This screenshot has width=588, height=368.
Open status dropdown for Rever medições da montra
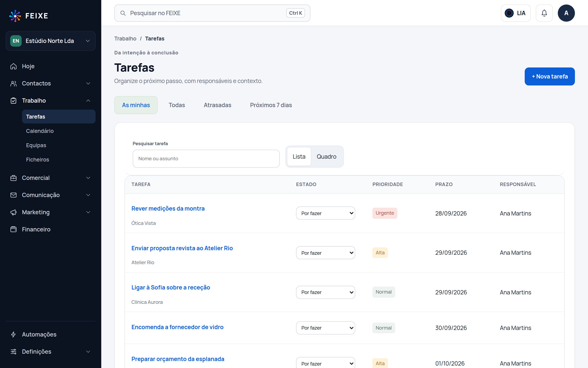(x=325, y=213)
